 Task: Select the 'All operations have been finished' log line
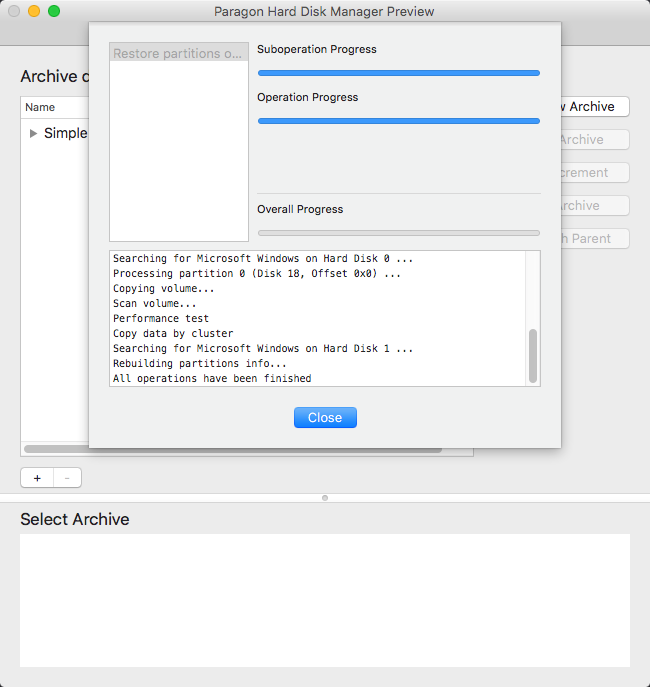pos(212,379)
